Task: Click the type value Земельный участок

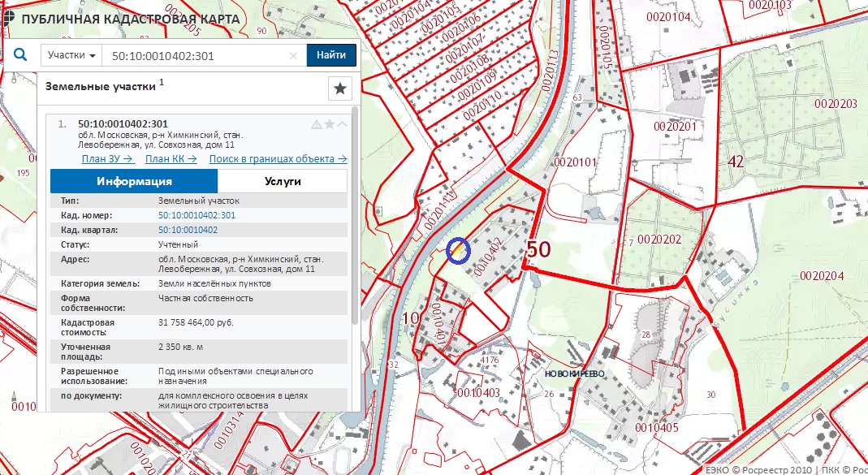Action: click(199, 201)
